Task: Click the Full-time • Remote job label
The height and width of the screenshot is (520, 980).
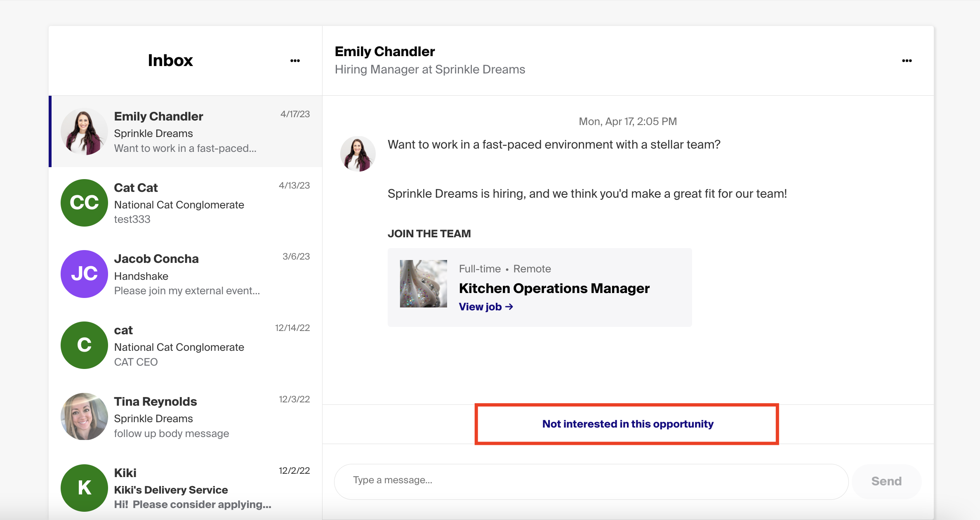Action: (x=505, y=269)
